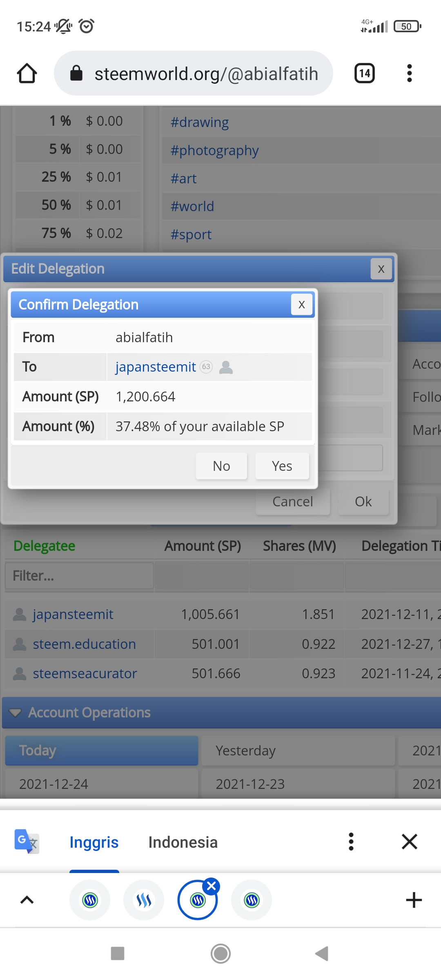Open the #photography tag
This screenshot has height=980, width=441.
[215, 150]
